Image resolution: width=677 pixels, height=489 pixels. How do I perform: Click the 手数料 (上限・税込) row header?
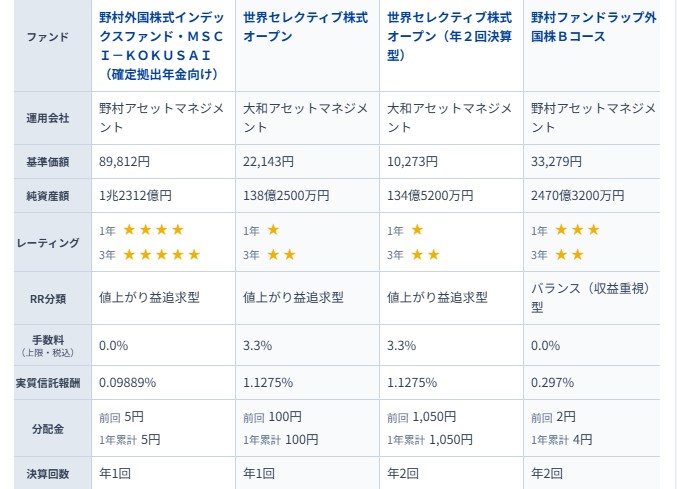(48, 345)
